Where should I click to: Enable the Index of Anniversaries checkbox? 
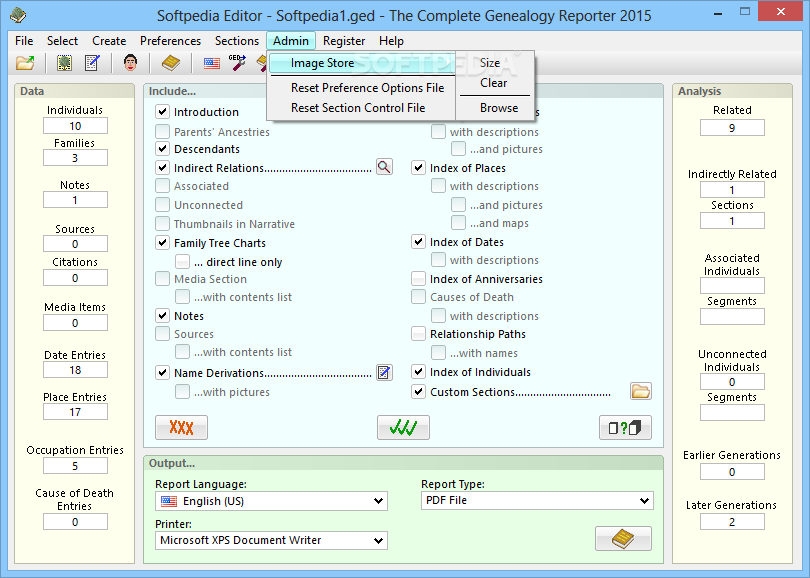(418, 279)
